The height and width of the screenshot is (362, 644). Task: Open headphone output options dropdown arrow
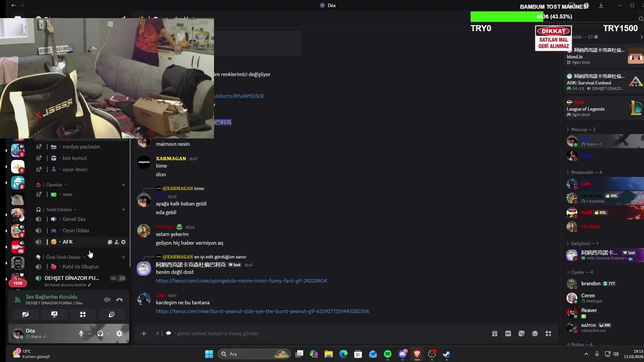[108, 333]
